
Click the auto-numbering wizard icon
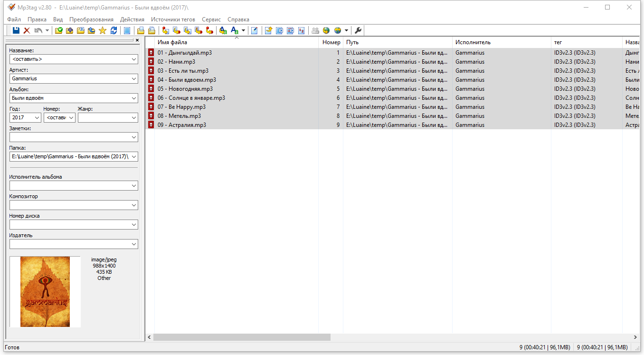coord(301,30)
